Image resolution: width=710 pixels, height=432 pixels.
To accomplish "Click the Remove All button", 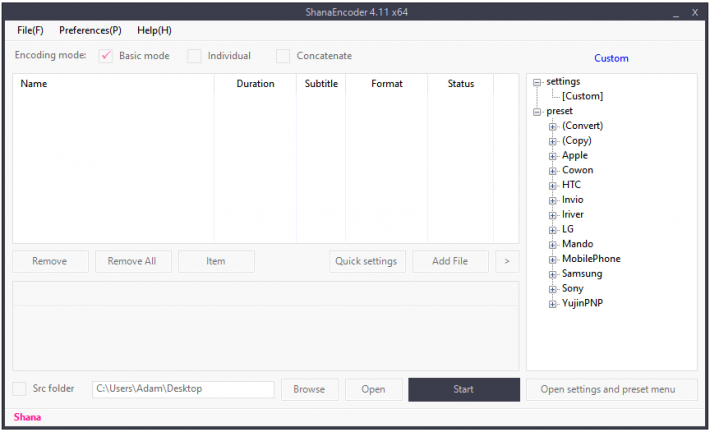I will (x=133, y=261).
